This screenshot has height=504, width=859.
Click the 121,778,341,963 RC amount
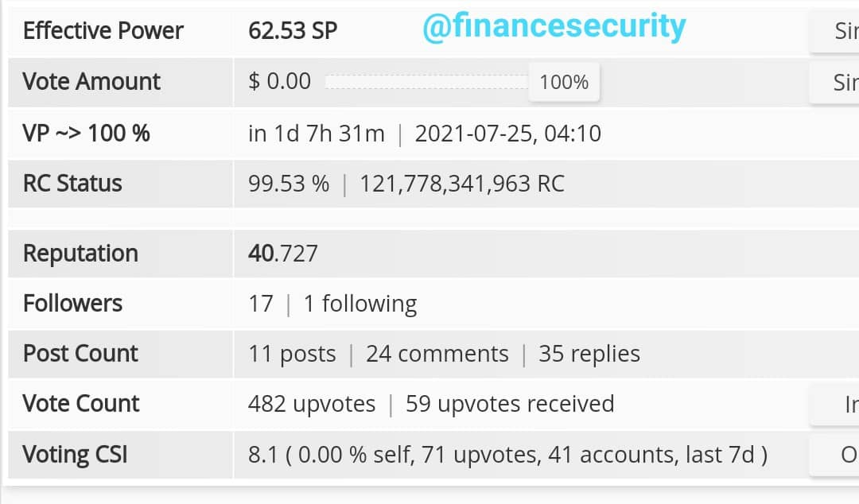point(462,184)
